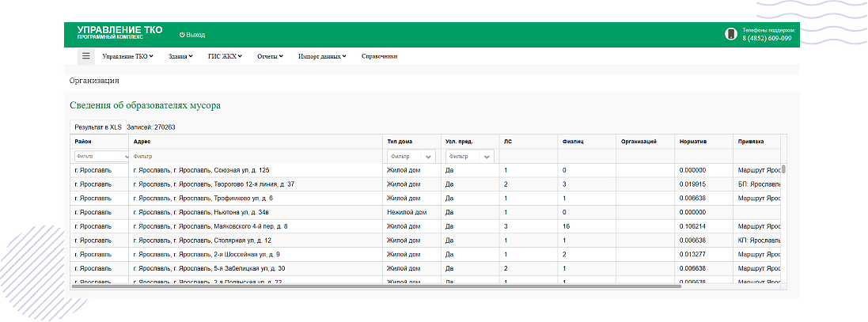Select the row Союзная ул, д. 125
Screen dimensions: 868x322
click(426, 170)
